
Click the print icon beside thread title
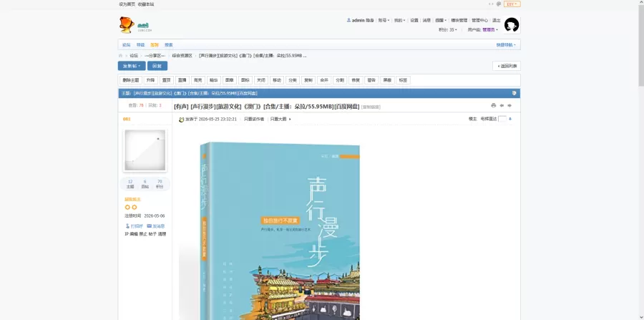(x=493, y=105)
